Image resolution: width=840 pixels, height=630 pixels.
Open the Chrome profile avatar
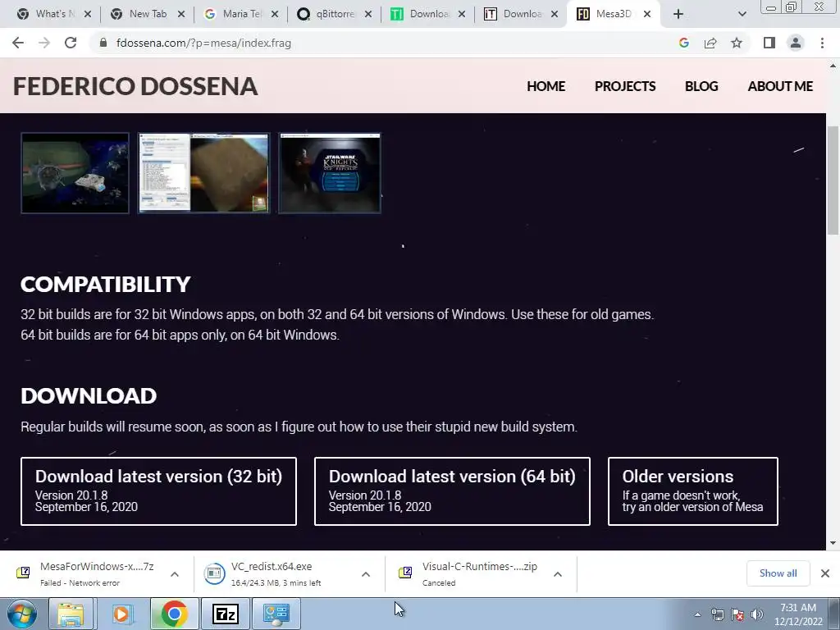coord(796,43)
